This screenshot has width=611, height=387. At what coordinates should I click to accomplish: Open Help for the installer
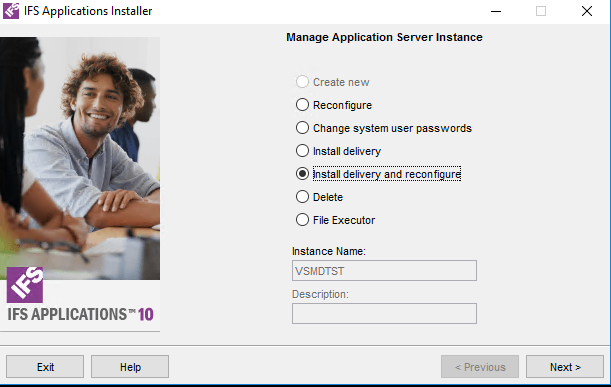pos(130,367)
